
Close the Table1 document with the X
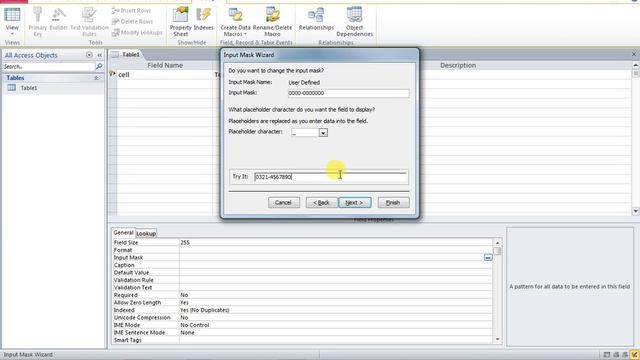pyautogui.click(x=634, y=54)
